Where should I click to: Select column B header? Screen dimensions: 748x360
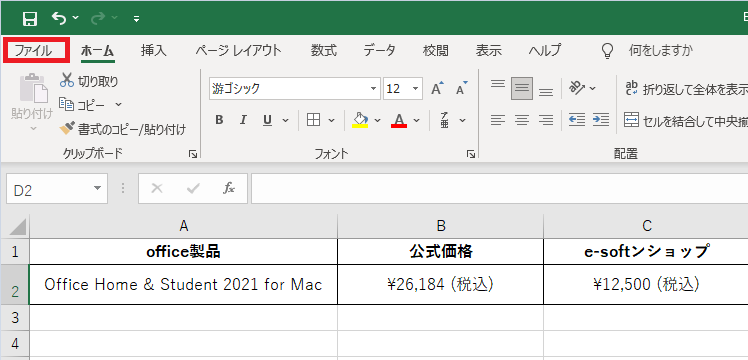coord(440,226)
